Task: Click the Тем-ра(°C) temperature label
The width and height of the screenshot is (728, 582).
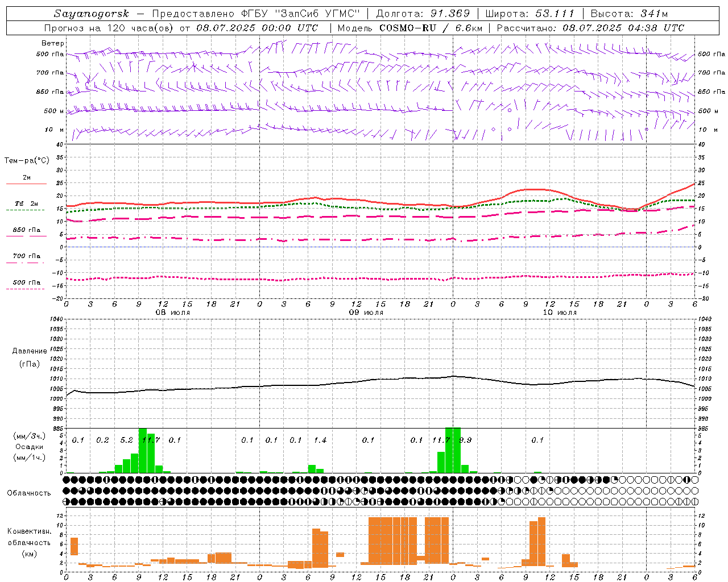Action: (27, 161)
